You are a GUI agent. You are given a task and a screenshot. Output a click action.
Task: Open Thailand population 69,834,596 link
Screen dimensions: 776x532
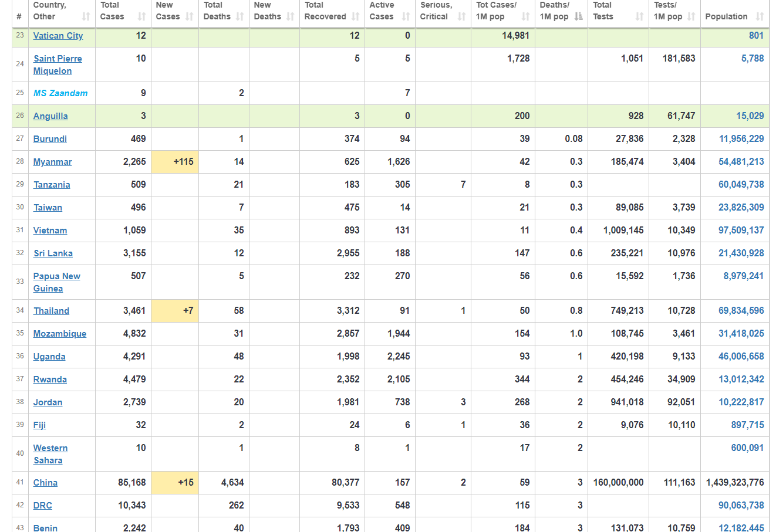coord(741,311)
